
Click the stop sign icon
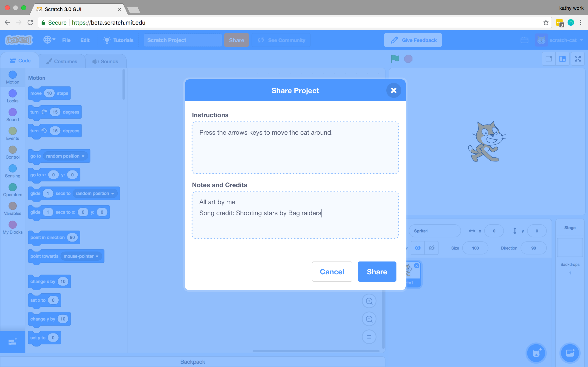tap(408, 58)
